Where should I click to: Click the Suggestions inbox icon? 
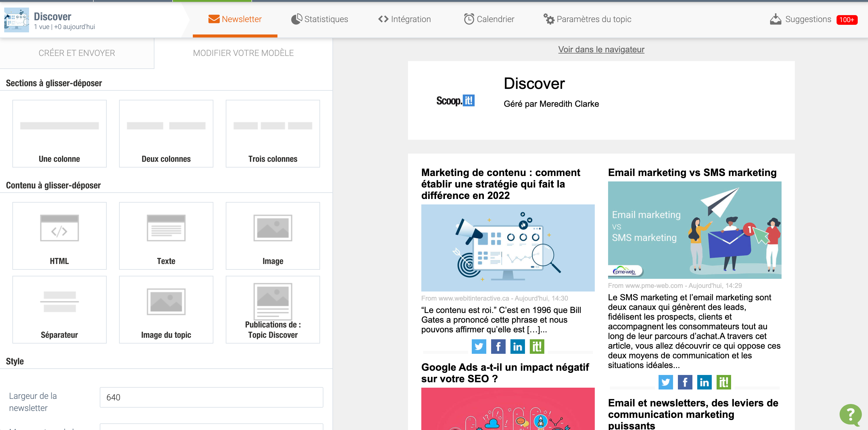click(775, 19)
